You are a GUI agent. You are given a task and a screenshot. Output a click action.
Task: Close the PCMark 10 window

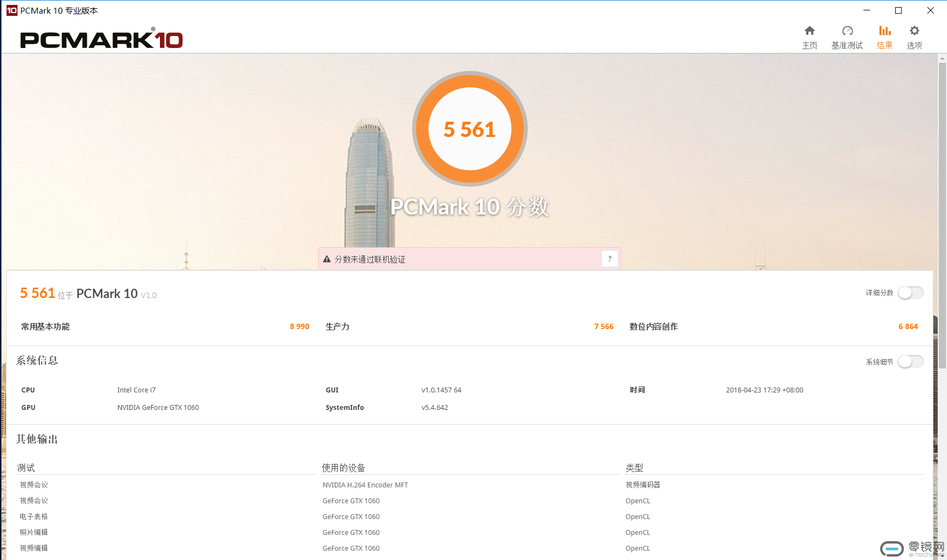pyautogui.click(x=931, y=10)
